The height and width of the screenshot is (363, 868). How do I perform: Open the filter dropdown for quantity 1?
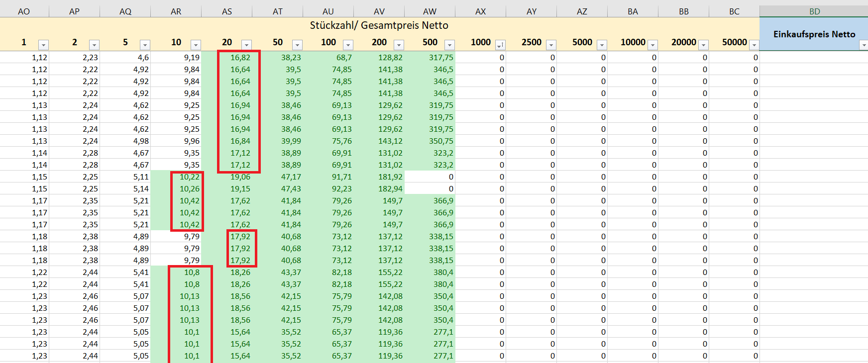point(44,45)
